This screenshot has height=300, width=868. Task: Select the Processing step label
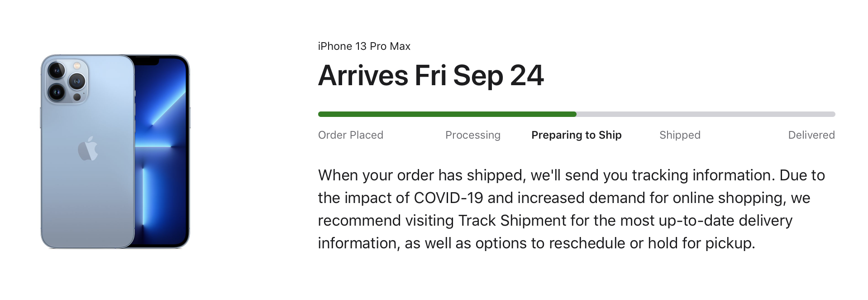tap(472, 135)
